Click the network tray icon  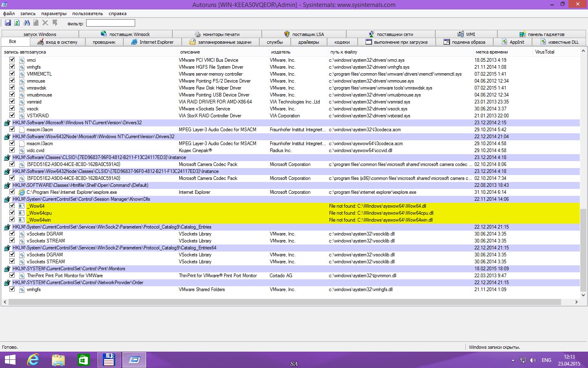(523, 360)
